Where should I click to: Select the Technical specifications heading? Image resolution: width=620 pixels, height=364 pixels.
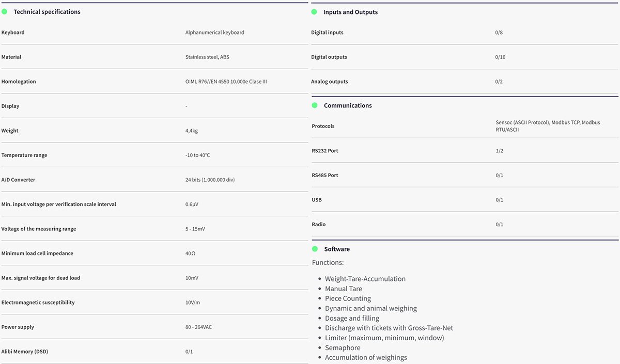coord(47,12)
